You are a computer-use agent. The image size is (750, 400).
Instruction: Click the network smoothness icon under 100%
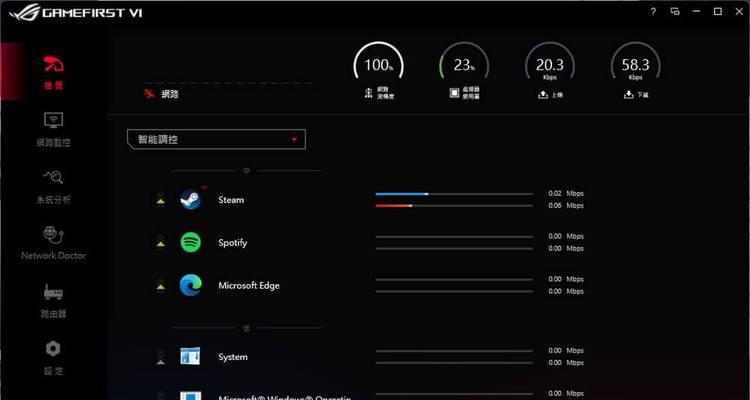point(368,93)
